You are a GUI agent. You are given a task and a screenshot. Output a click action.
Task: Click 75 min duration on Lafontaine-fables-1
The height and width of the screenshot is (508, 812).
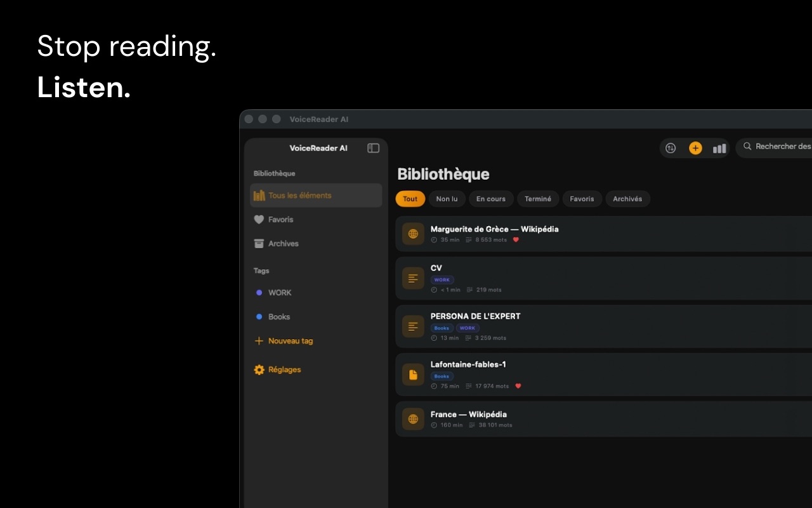(450, 386)
